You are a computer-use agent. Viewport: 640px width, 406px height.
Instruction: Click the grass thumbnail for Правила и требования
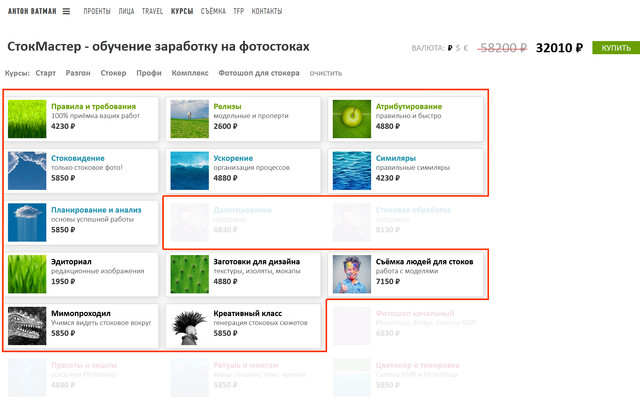[x=27, y=119]
